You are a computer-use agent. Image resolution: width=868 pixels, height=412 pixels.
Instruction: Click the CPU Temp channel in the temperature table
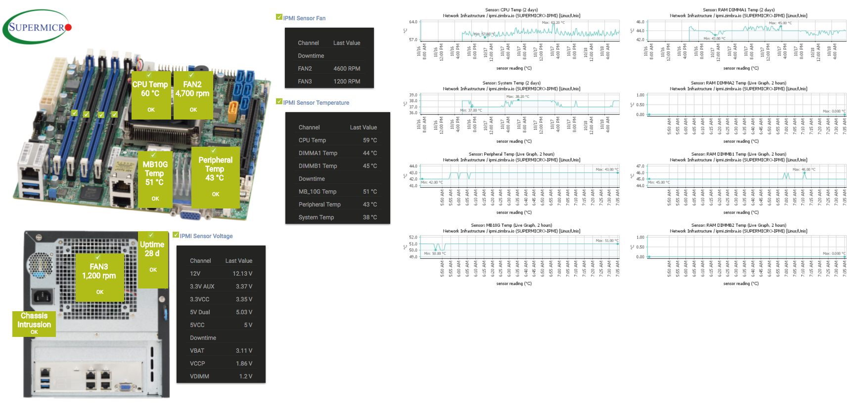(x=312, y=140)
